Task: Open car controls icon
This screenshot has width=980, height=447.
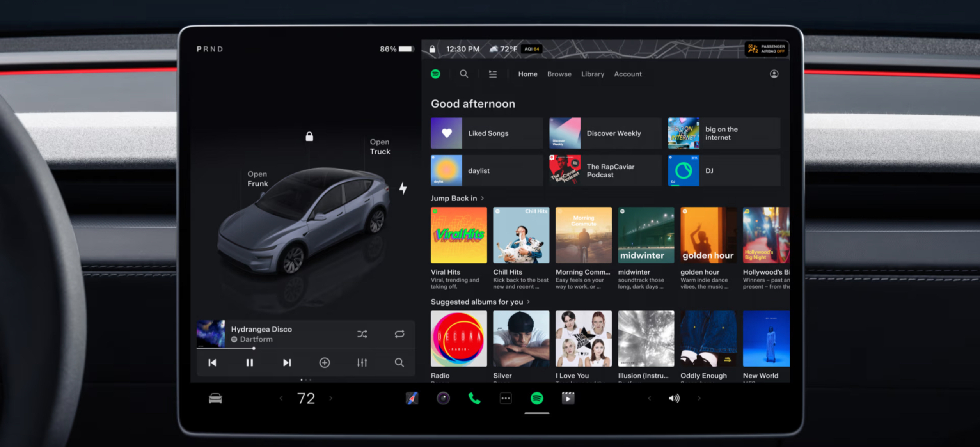Action: 215,398
